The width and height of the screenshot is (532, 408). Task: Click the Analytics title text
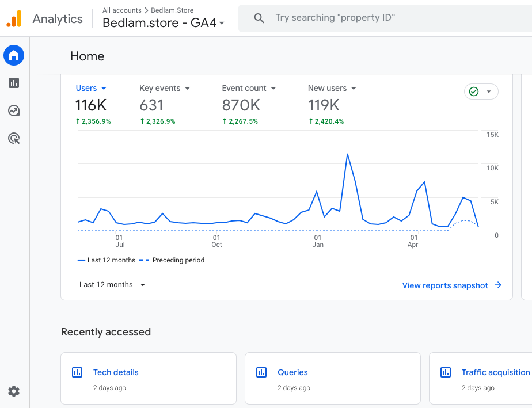tap(58, 18)
